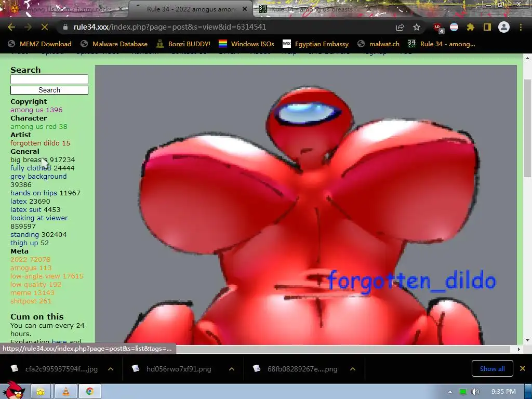Viewport: 532px width, 399px height.
Task: Click the browser forward arrow
Action: 28,27
